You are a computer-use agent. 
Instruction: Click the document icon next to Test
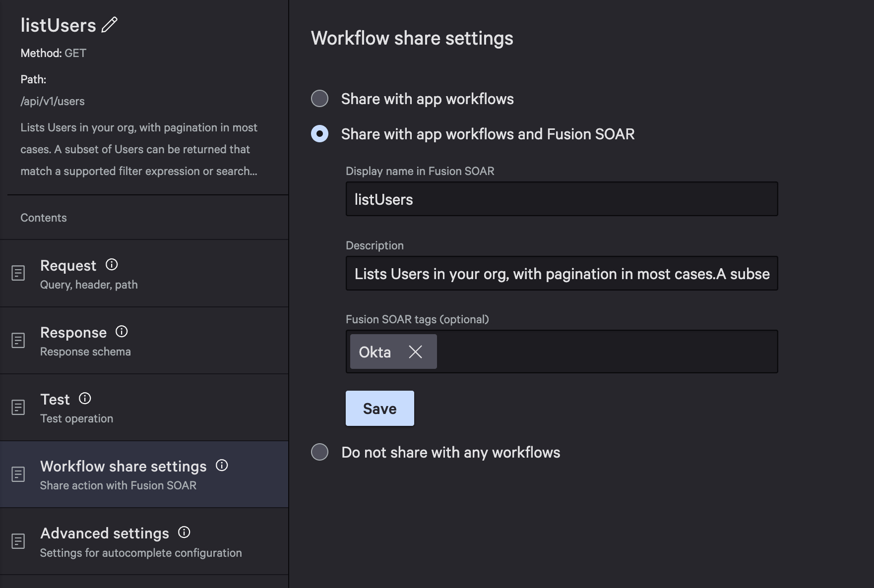click(x=18, y=407)
